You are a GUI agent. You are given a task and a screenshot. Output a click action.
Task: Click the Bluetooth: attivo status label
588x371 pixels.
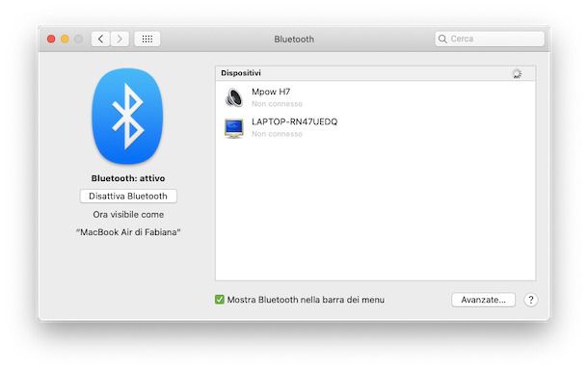128,178
